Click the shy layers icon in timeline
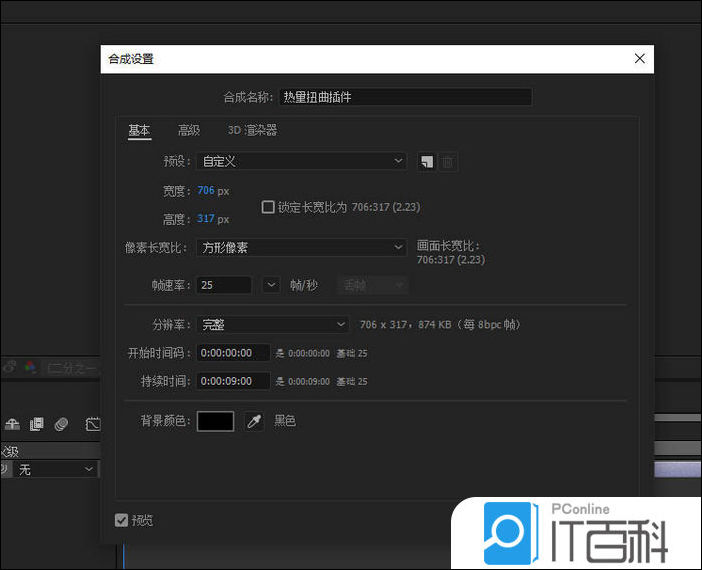The height and width of the screenshot is (570, 702). coord(12,424)
